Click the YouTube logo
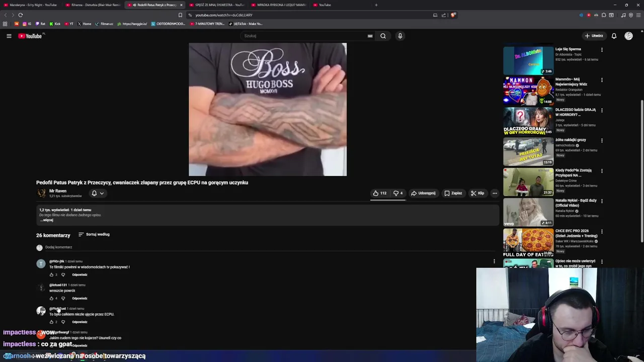This screenshot has width=644, height=362. pos(30,36)
